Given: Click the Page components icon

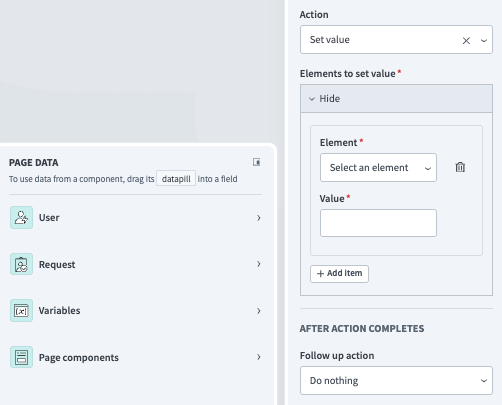Looking at the screenshot, I should tap(21, 357).
